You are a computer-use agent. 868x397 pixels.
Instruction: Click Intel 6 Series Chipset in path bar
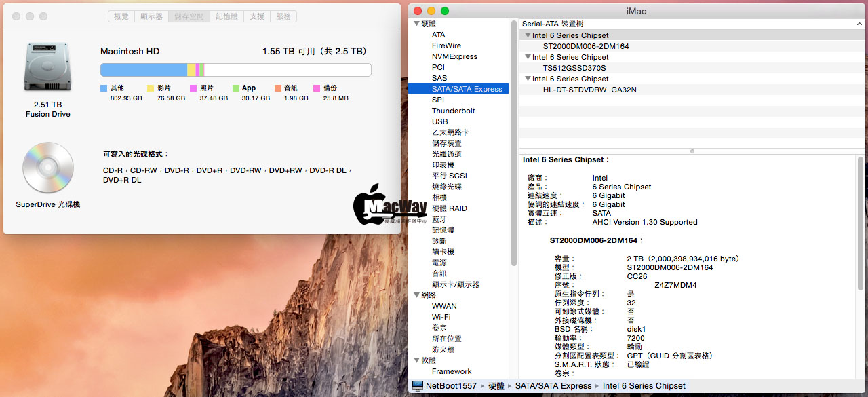(x=644, y=386)
